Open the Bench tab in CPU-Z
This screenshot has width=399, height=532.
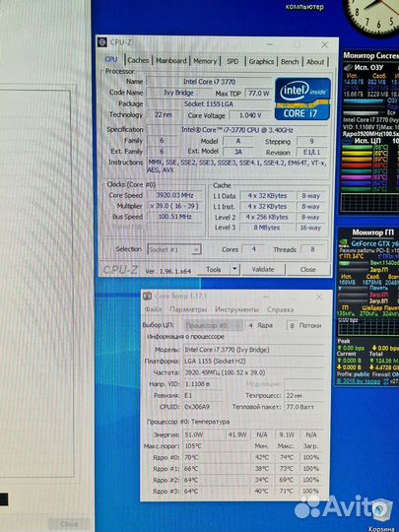click(290, 62)
